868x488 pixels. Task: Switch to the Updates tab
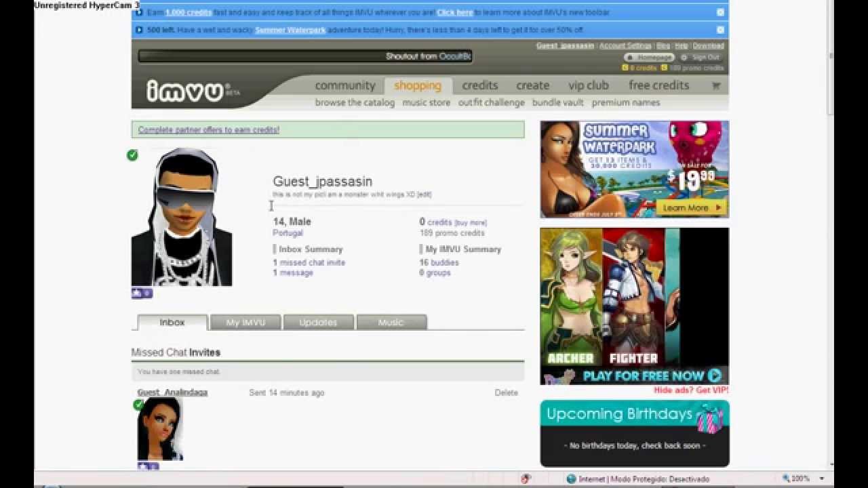tap(318, 322)
